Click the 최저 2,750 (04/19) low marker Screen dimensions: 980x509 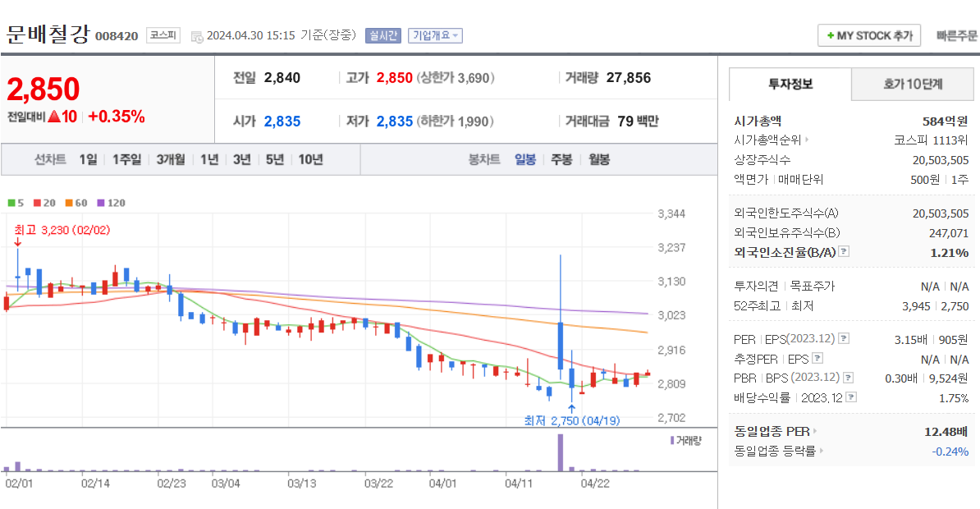[572, 420]
